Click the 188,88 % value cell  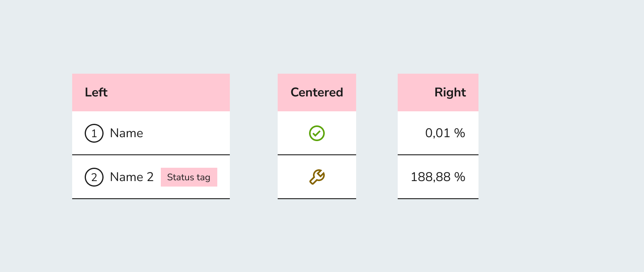pyautogui.click(x=438, y=177)
